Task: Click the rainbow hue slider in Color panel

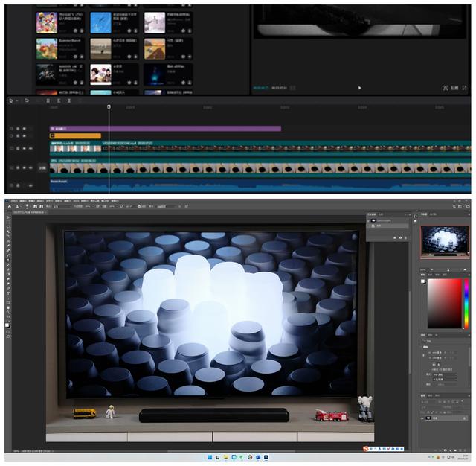Action: click(x=466, y=304)
